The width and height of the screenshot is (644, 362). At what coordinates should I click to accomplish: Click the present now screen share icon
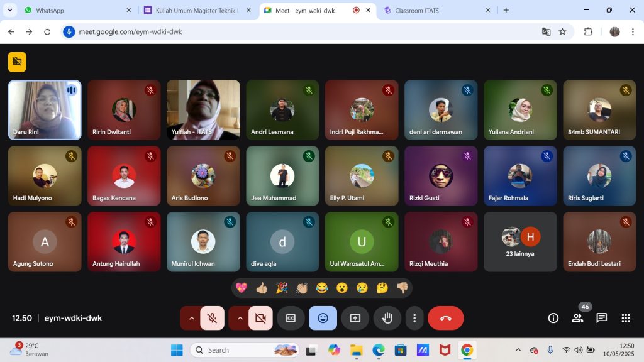(355, 318)
